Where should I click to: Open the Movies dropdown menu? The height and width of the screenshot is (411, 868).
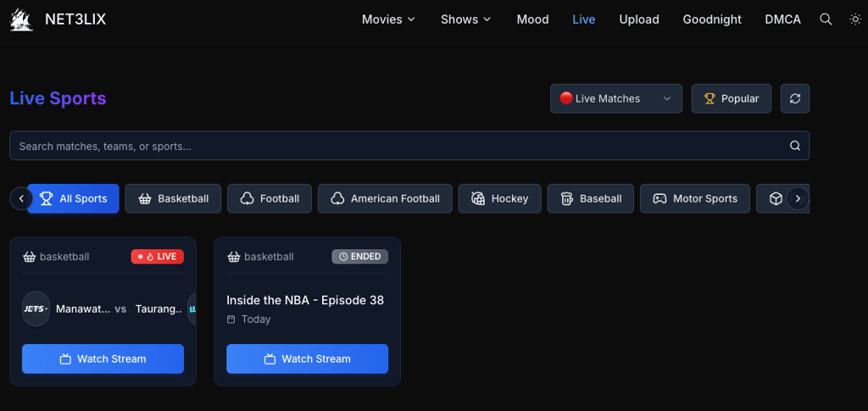coord(388,19)
